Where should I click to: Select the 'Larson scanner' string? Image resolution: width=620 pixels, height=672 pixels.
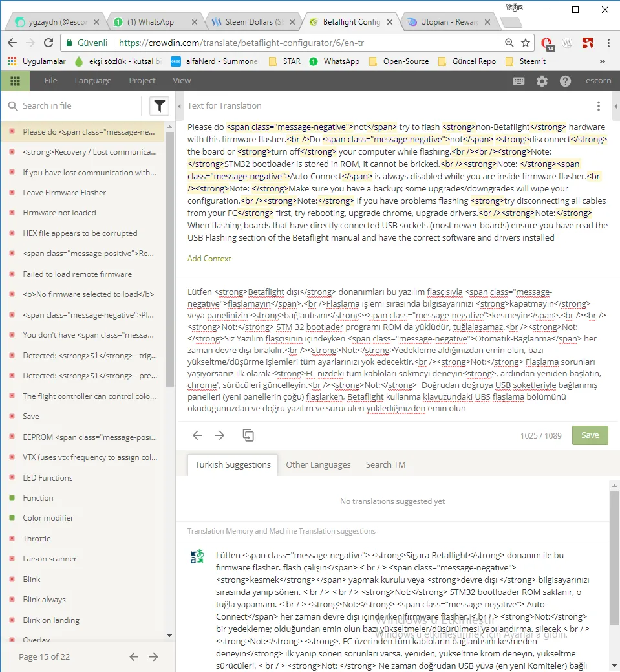[x=83, y=559]
